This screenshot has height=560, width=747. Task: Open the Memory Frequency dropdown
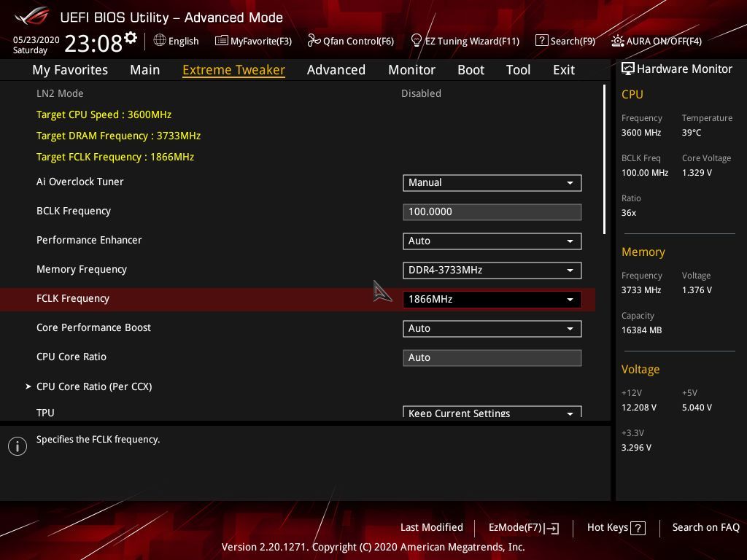[492, 270]
